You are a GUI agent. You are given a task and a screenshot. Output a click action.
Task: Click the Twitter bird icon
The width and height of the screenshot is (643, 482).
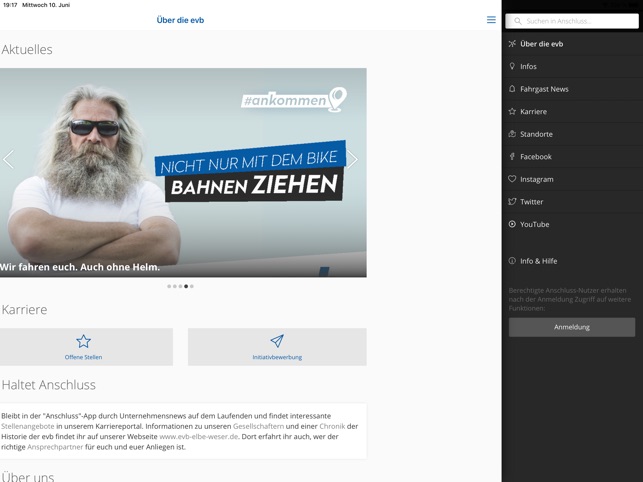(512, 201)
